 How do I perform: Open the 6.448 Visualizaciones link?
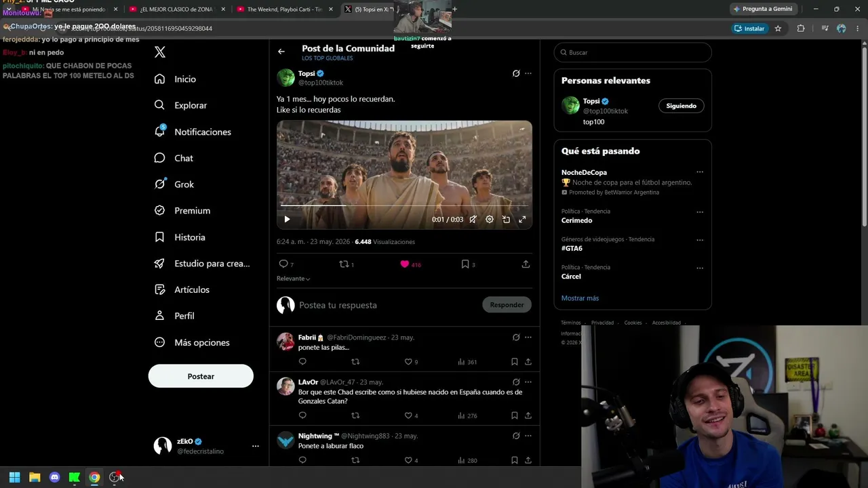384,242
